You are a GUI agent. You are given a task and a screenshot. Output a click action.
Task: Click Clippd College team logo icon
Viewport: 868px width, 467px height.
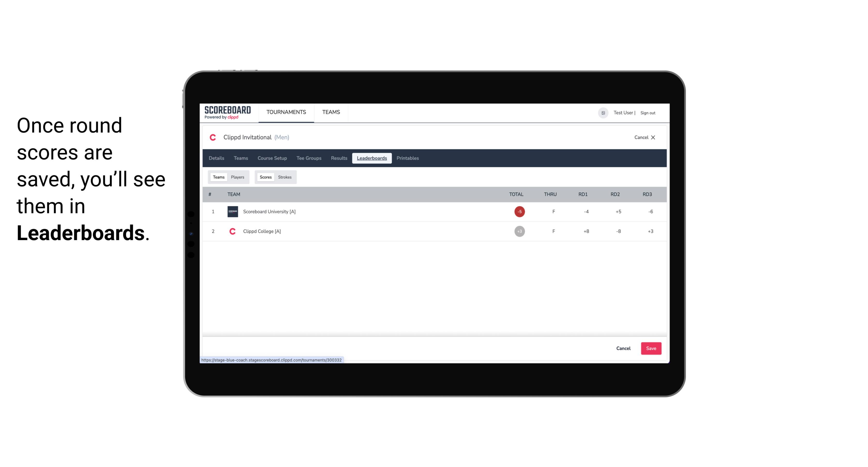point(232,231)
